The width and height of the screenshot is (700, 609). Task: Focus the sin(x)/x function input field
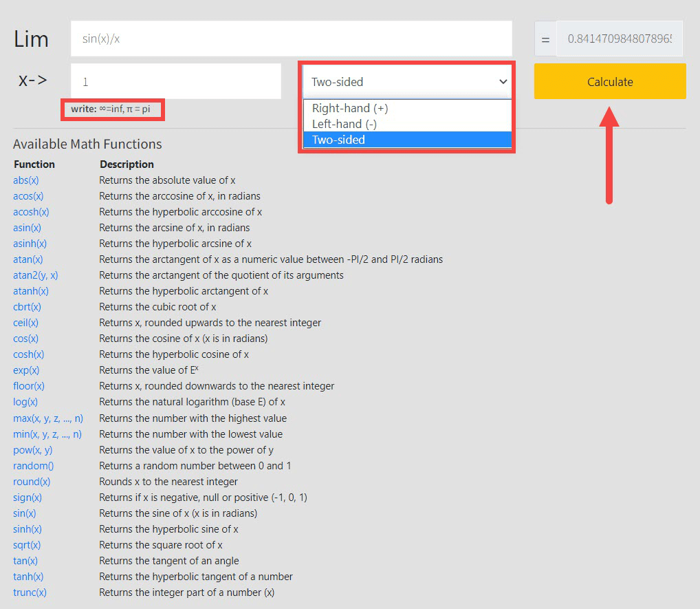[x=291, y=39]
